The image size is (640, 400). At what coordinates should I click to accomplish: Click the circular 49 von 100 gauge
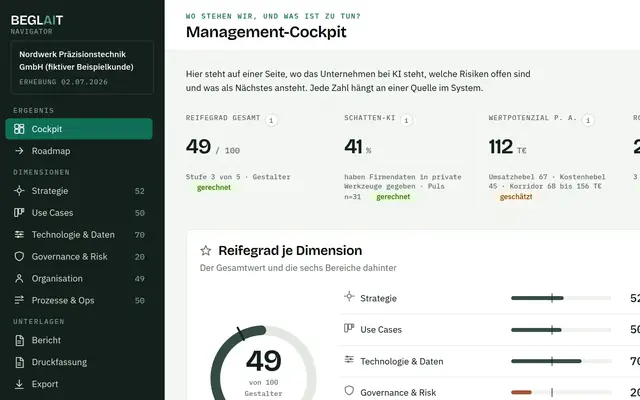[x=264, y=363]
